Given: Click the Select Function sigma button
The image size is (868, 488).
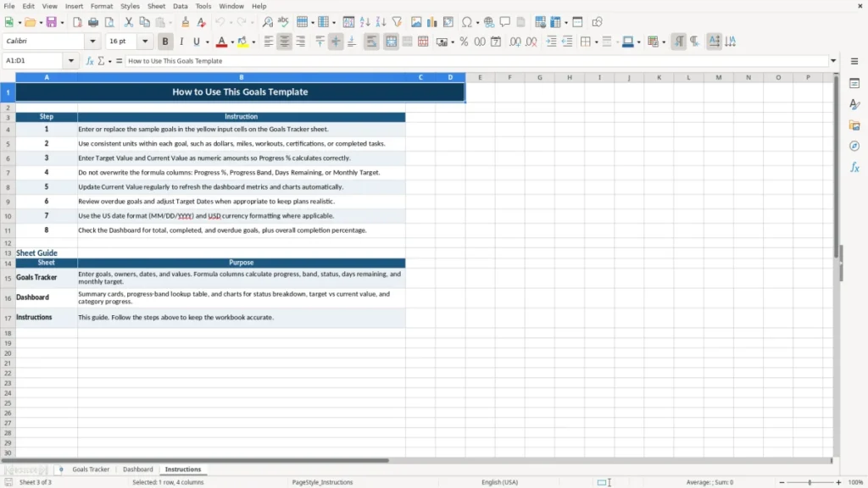Looking at the screenshot, I should 102,61.
